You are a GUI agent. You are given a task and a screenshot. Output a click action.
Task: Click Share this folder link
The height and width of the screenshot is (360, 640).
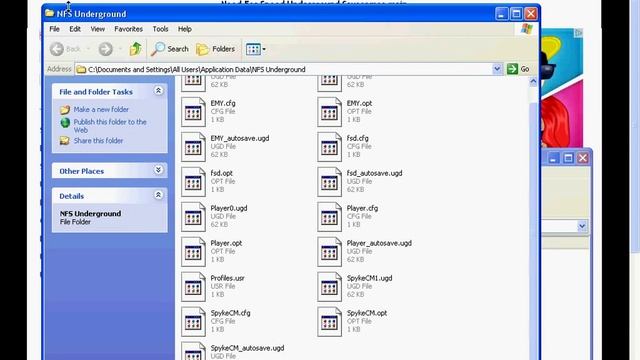98,140
